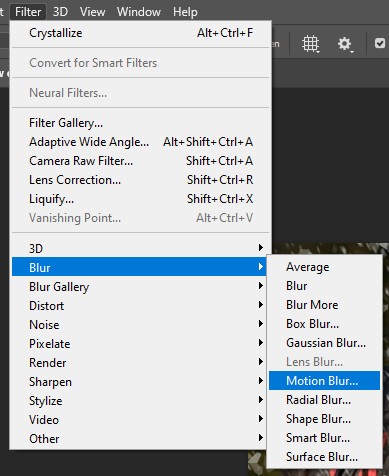Open Box Blur dialog
The height and width of the screenshot is (476, 389).
(324, 324)
